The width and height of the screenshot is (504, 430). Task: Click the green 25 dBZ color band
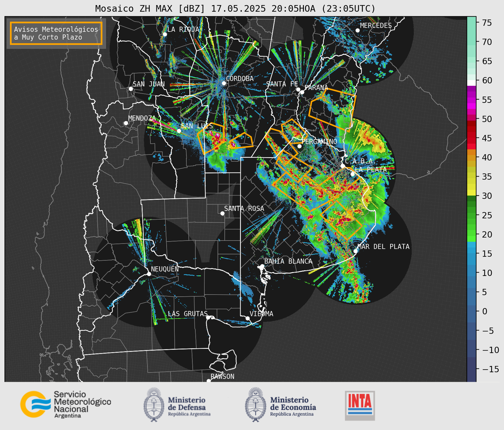coord(471,215)
